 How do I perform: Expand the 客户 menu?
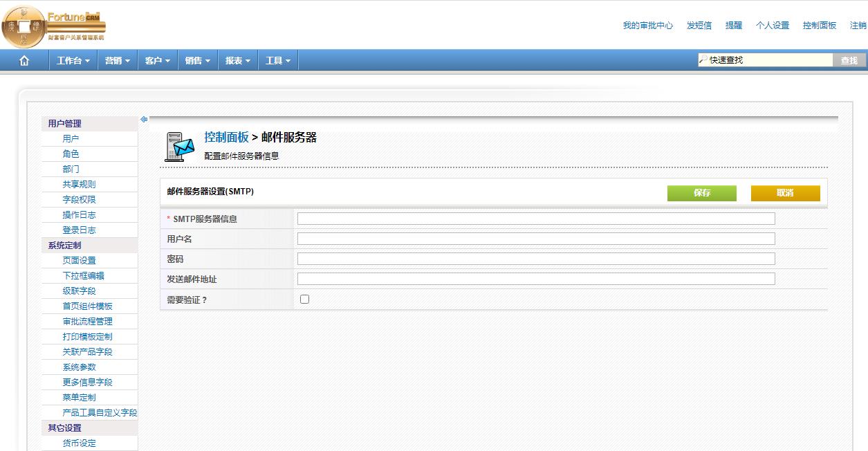click(x=158, y=61)
